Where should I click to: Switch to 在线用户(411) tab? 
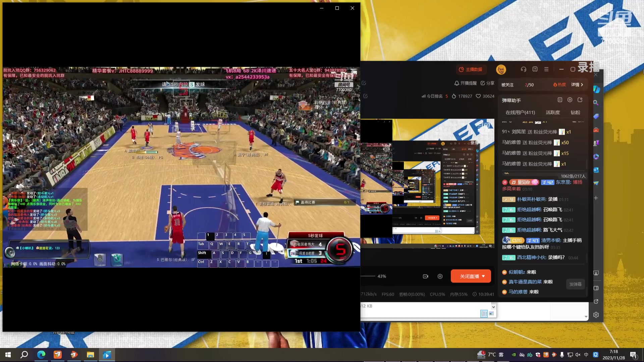[x=520, y=113]
